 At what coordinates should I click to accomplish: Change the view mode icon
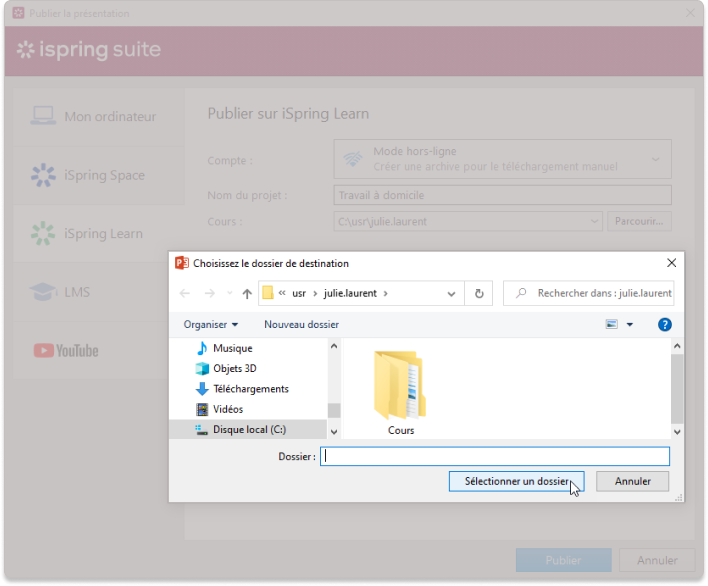(x=611, y=324)
